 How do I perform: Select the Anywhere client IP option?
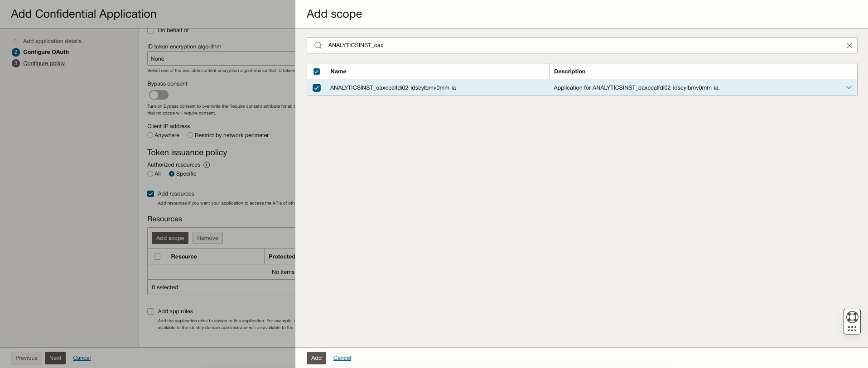(150, 135)
